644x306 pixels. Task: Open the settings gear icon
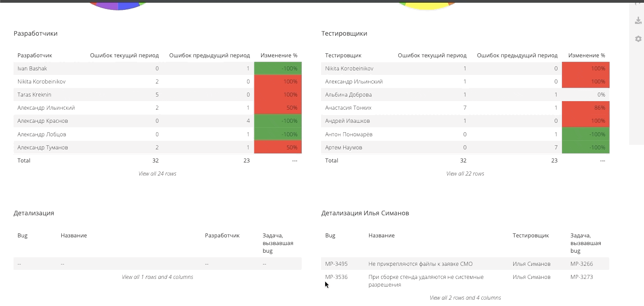pyautogui.click(x=638, y=39)
